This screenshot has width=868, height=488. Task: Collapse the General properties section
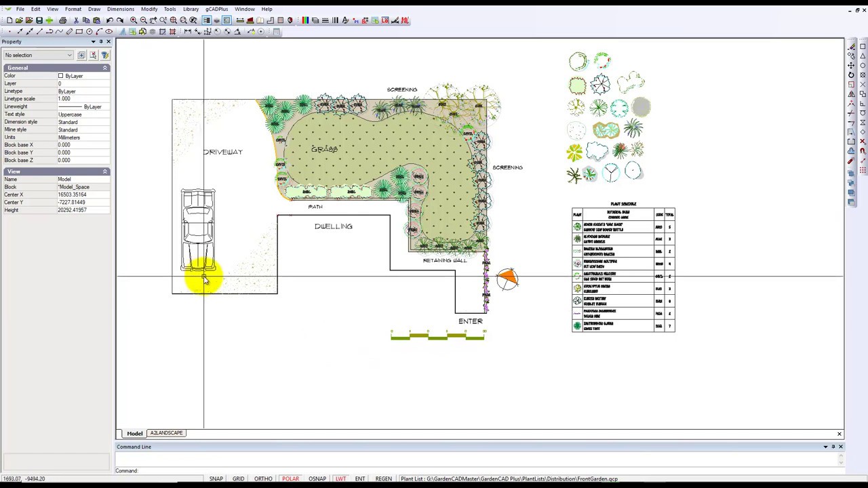(105, 68)
